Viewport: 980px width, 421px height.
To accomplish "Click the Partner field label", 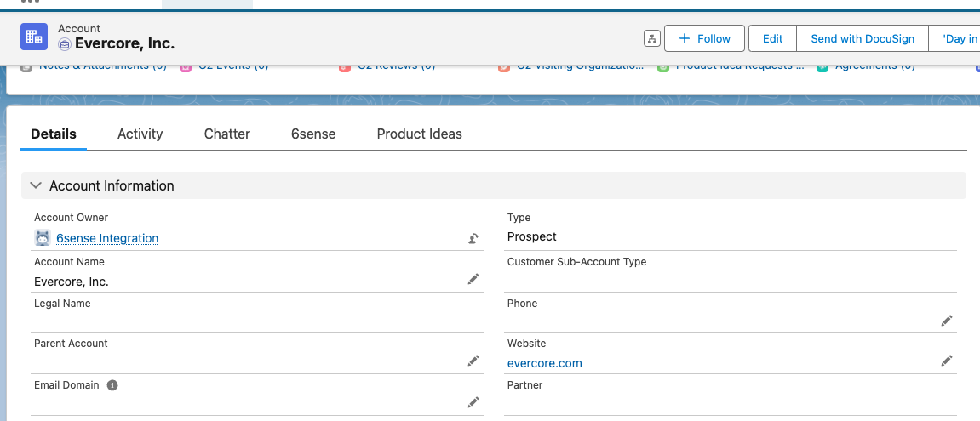I will [525, 384].
